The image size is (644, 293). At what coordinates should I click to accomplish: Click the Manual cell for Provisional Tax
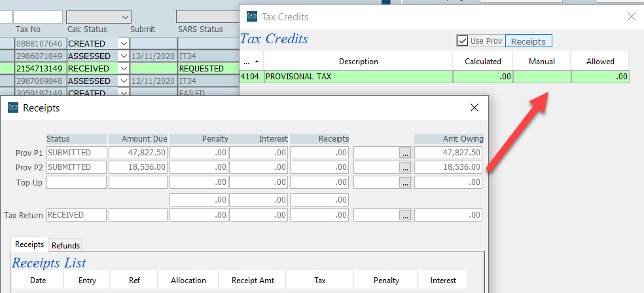click(542, 77)
